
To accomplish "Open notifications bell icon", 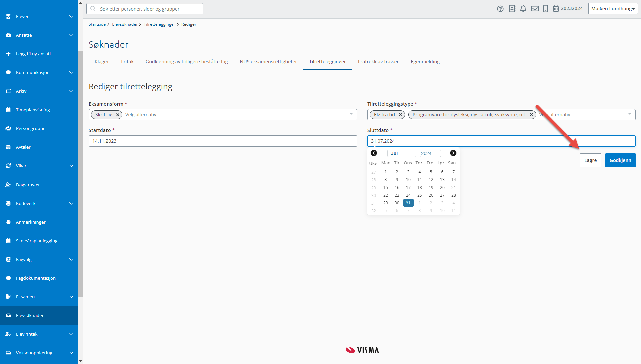I will coord(523,9).
